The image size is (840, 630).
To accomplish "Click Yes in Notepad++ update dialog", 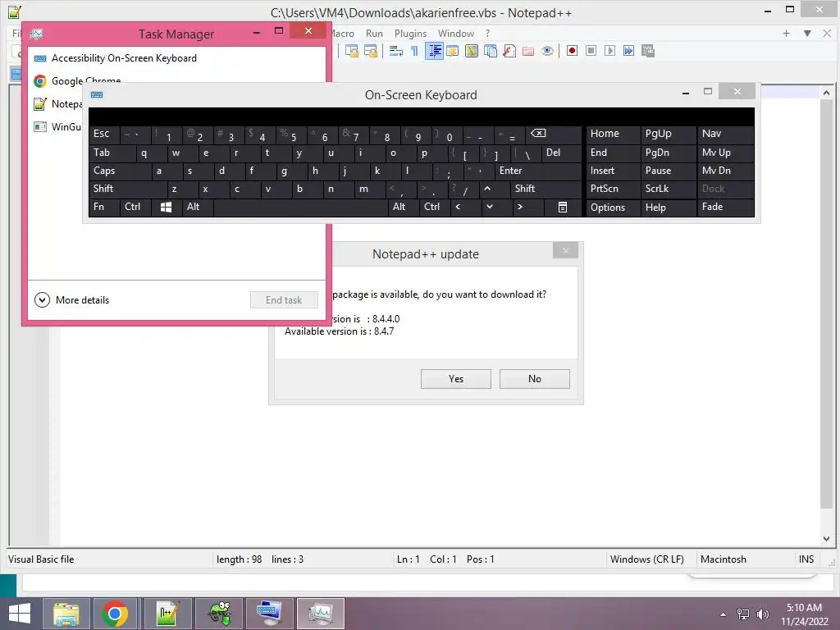I will [x=456, y=379].
